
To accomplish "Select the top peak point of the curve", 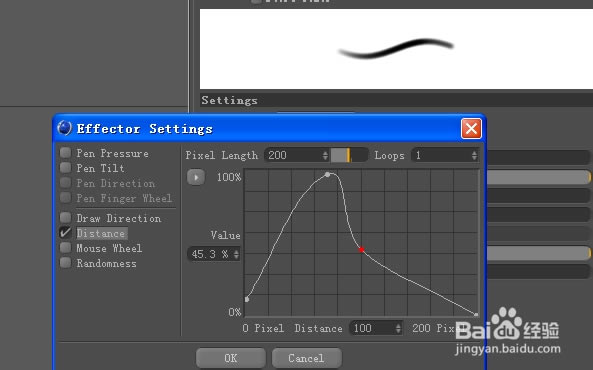I will point(328,174).
